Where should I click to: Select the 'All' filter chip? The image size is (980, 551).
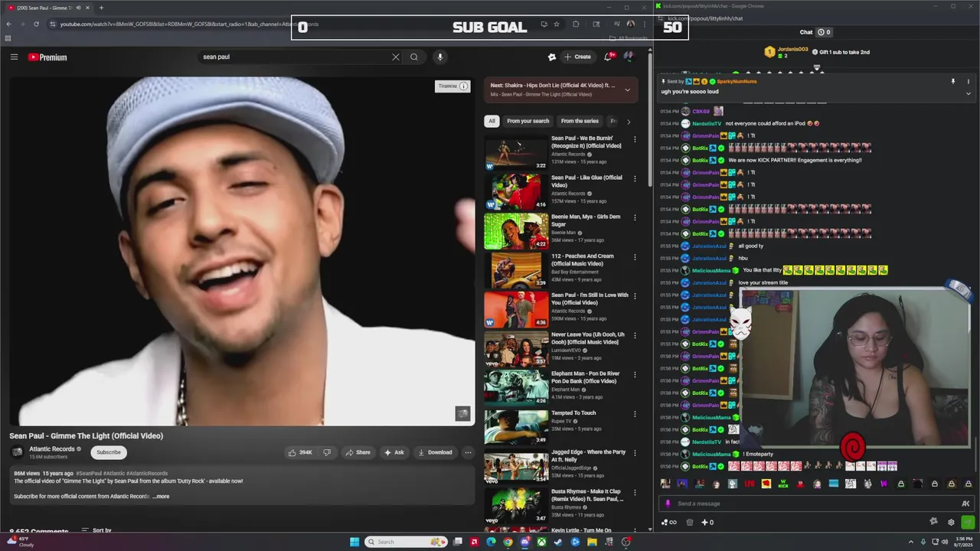[492, 121]
